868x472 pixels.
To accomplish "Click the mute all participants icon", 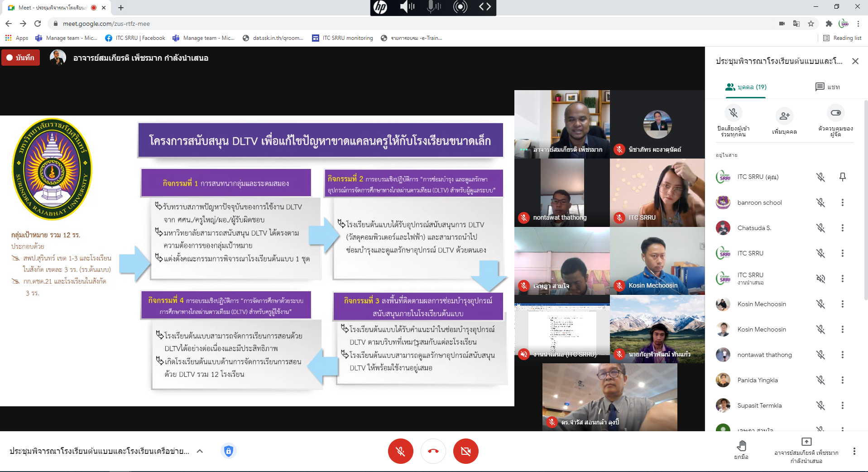I will pos(733,113).
